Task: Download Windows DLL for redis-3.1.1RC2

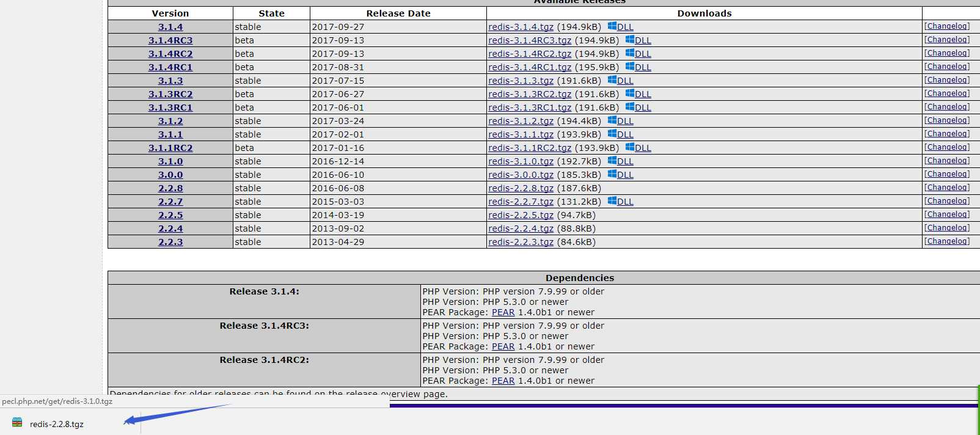Action: point(638,148)
